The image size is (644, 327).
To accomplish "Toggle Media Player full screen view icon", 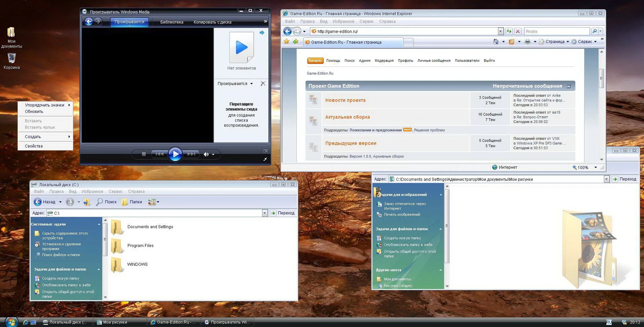I will coord(265,152).
